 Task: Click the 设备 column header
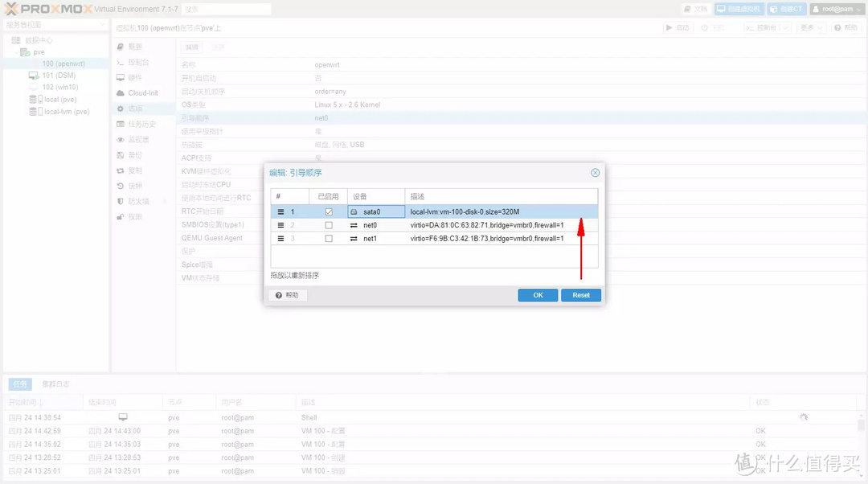[x=376, y=197]
